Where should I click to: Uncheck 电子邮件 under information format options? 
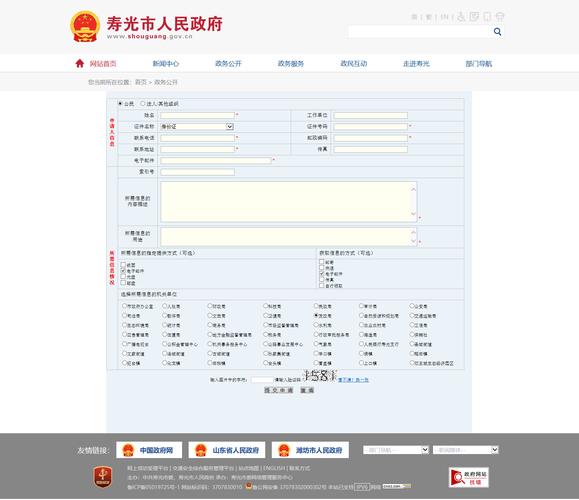point(123,271)
